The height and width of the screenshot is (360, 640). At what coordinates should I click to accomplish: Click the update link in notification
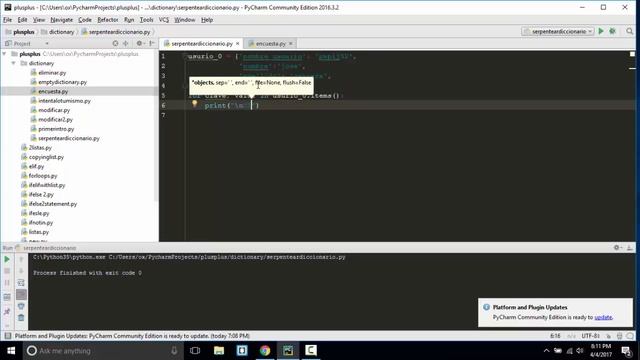[603, 317]
